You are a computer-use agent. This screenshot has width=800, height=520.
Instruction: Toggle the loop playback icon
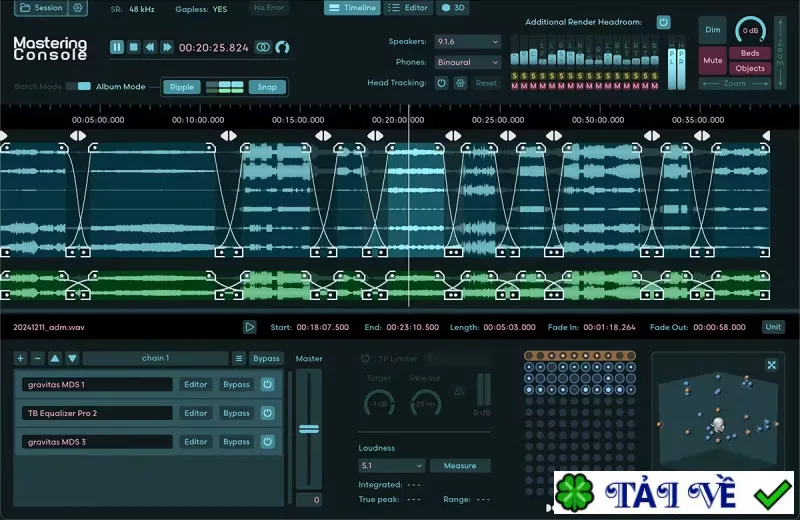(x=263, y=47)
